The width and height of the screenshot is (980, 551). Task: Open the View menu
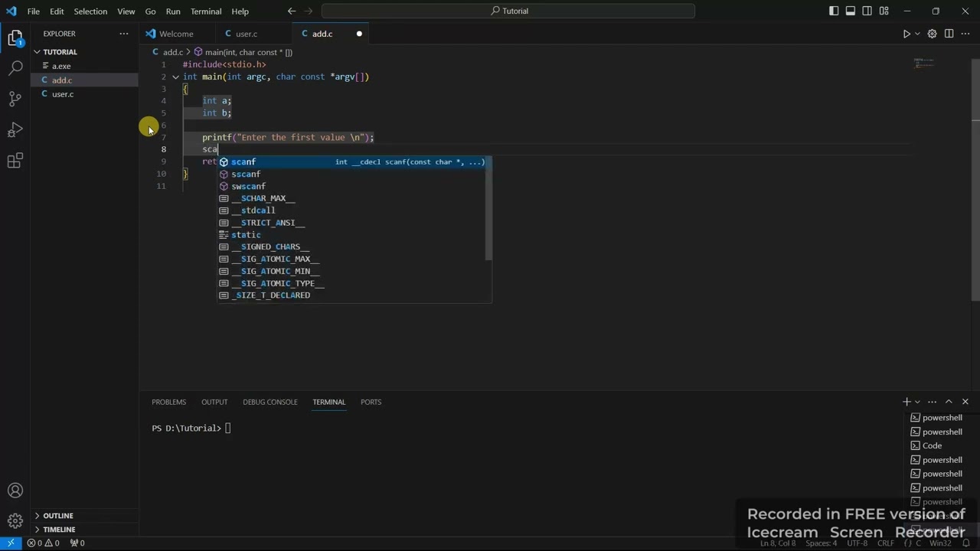(x=126, y=11)
